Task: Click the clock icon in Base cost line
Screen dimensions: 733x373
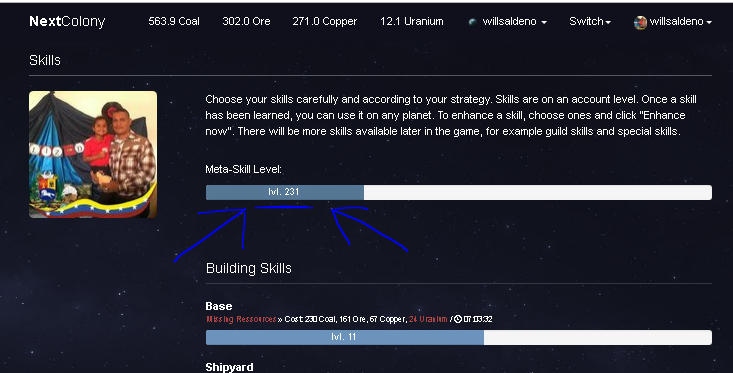Action: point(458,319)
